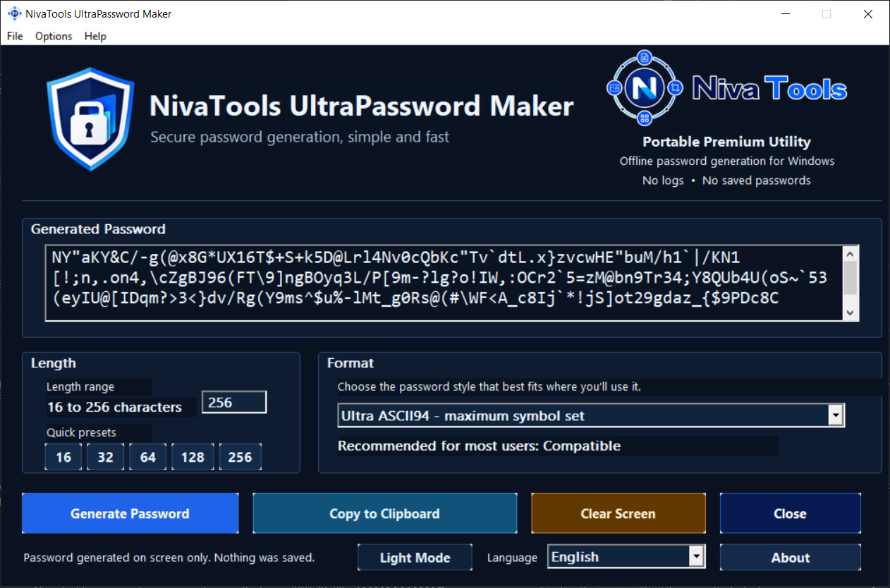Click the Niva Tools brand text logo
This screenshot has width=890, height=588.
pyautogui.click(x=769, y=89)
